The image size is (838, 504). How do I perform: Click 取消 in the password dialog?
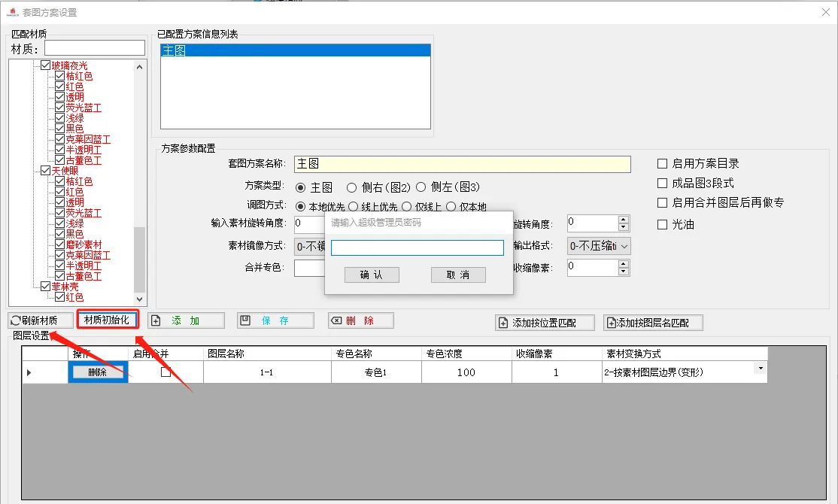pos(458,275)
